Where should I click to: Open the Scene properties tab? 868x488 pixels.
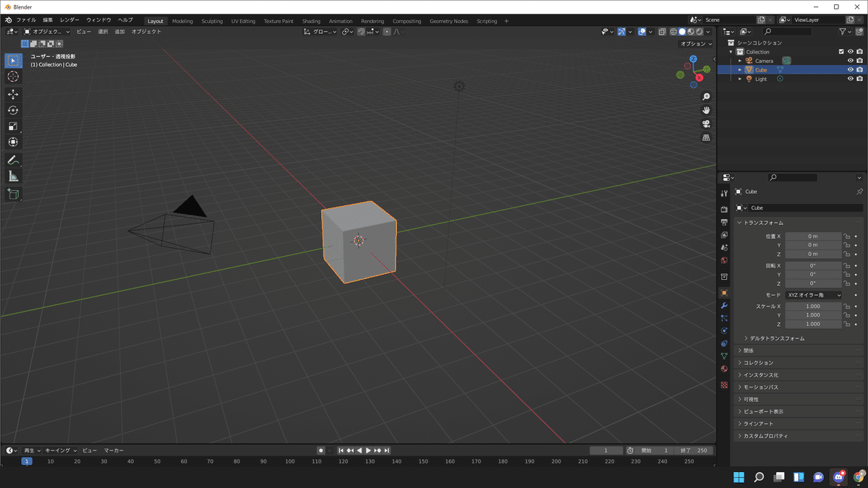[724, 248]
